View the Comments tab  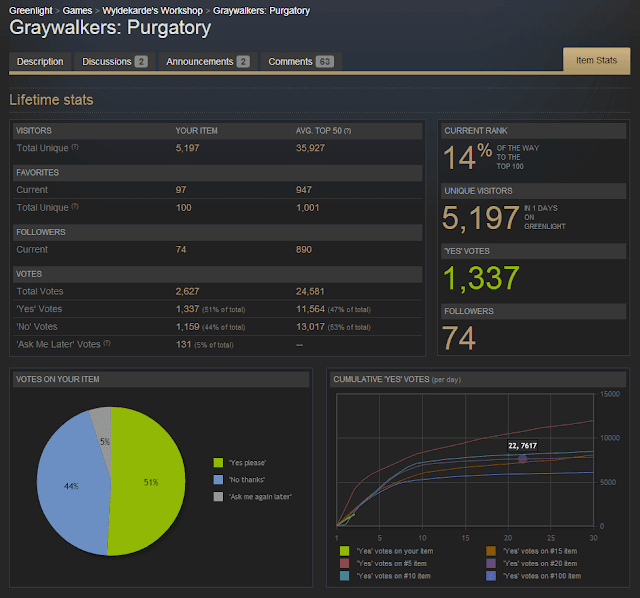(301, 62)
